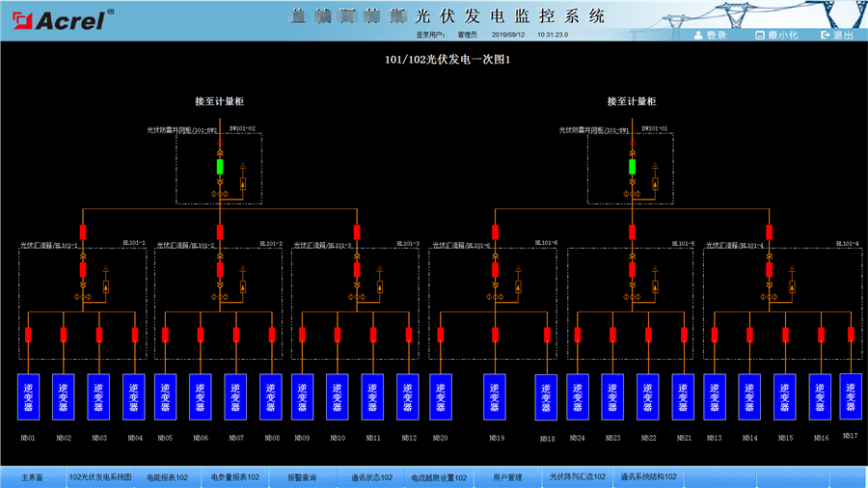The height and width of the screenshot is (488, 868).
Task: Toggle the red feeder switch above inverter NB05
Action: (x=165, y=335)
